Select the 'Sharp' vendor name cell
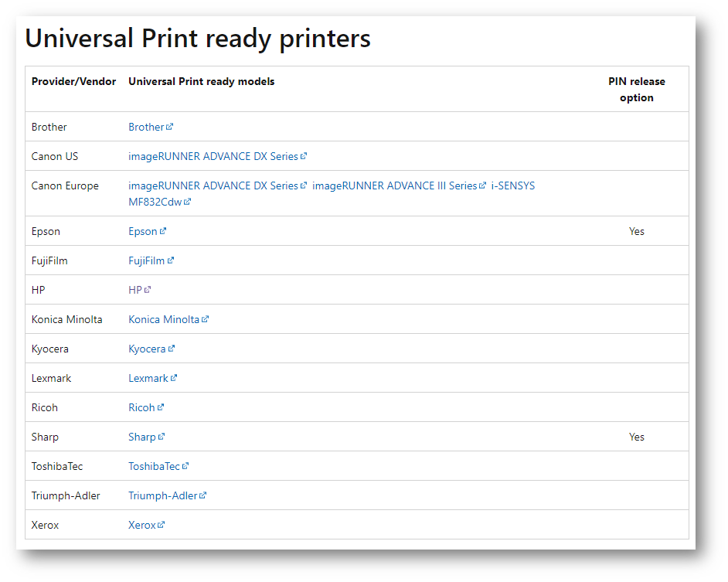Image resolution: width=728 pixels, height=582 pixels. 45,437
